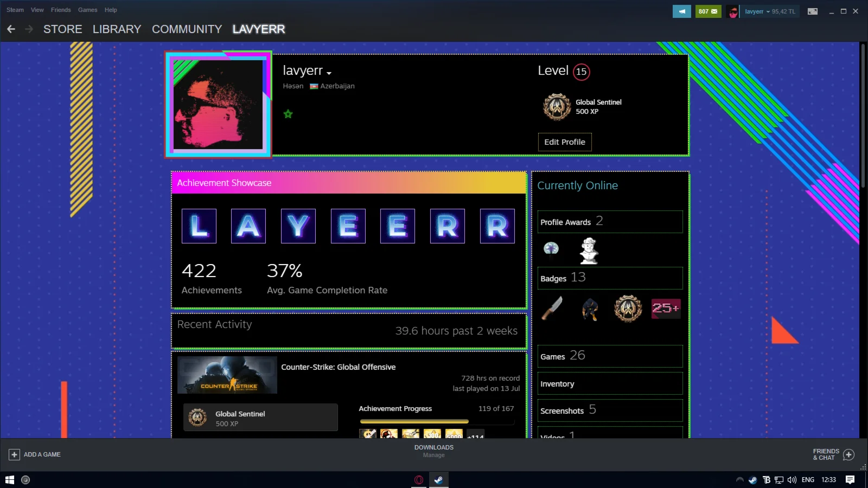
Task: Click the '39.6 hours past 2 weeks' text
Action: click(456, 331)
